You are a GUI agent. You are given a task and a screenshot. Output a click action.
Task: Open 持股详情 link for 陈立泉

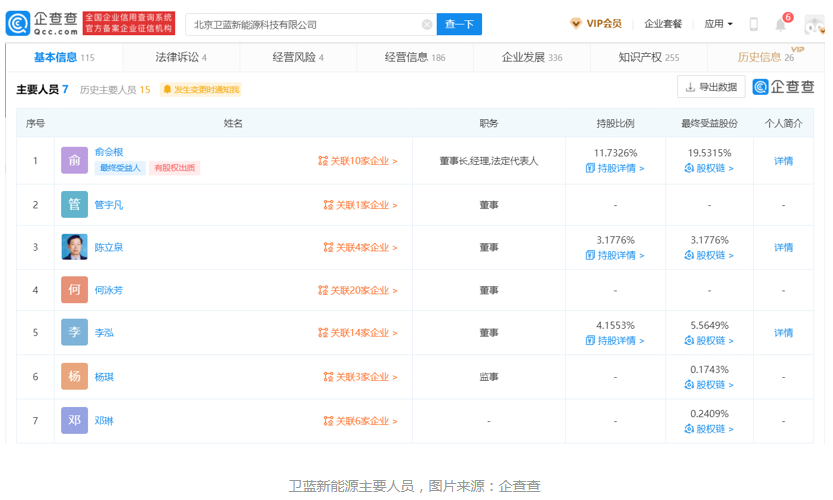615,255
